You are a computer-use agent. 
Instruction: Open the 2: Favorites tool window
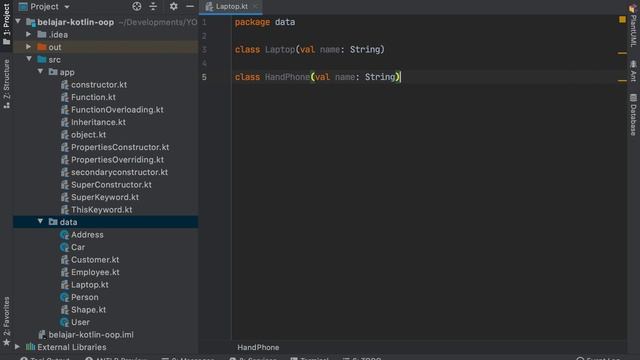pos(6,321)
